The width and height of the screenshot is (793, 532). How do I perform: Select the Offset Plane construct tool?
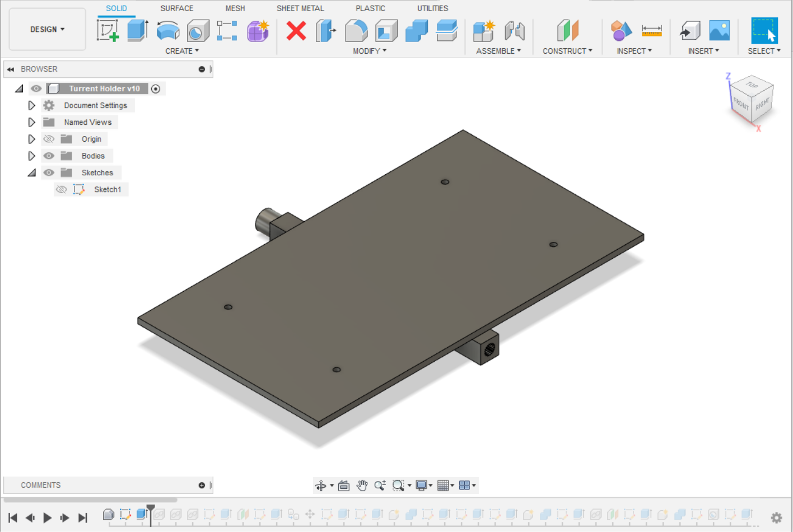click(567, 30)
